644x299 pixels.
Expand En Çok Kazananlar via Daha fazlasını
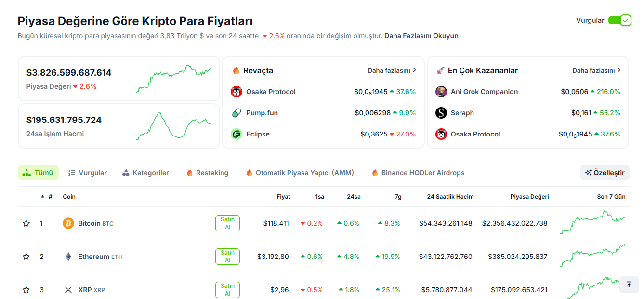596,70
